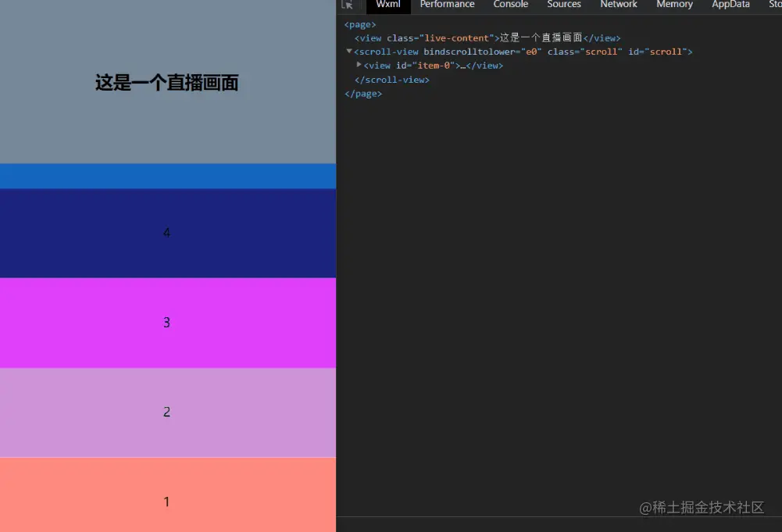
Task: Activate the element inspector arrow icon
Action: 346,5
